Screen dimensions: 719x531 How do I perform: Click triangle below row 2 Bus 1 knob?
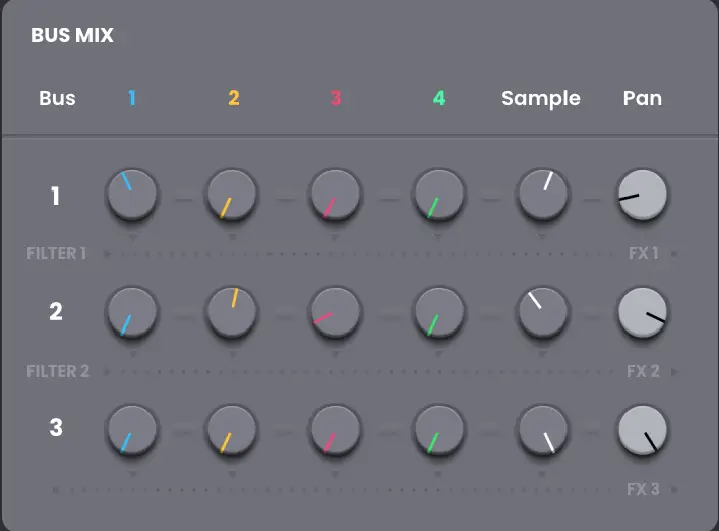(133, 354)
